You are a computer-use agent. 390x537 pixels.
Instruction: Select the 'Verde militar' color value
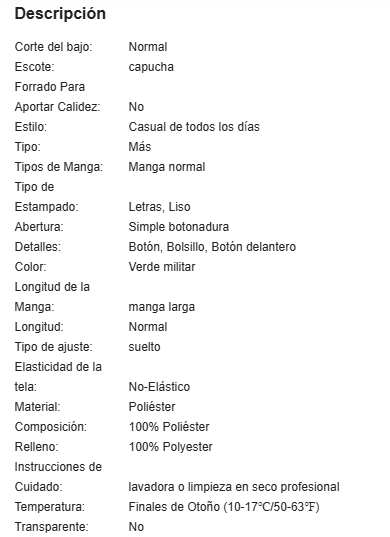pos(162,267)
